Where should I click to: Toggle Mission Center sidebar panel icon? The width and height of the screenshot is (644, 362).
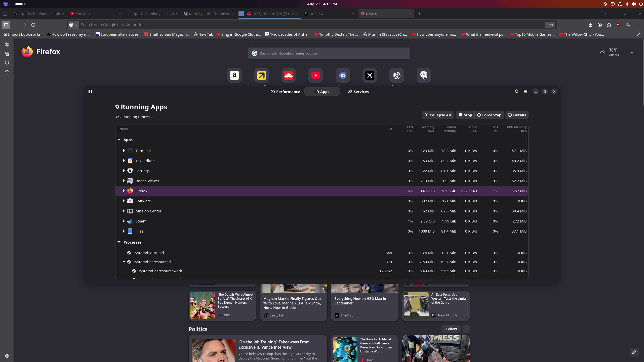[90, 92]
